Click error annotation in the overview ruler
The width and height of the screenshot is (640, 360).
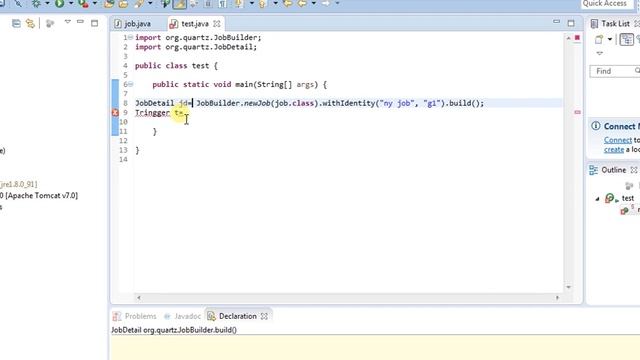pos(577,112)
